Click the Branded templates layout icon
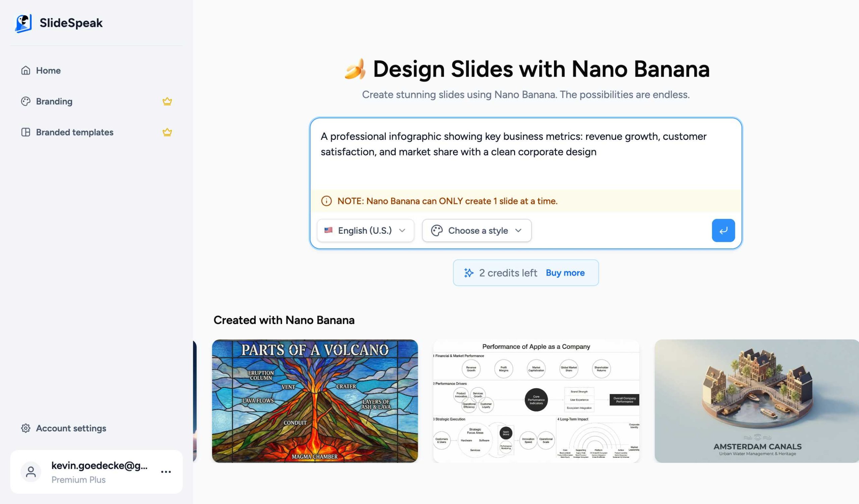 pos(26,132)
